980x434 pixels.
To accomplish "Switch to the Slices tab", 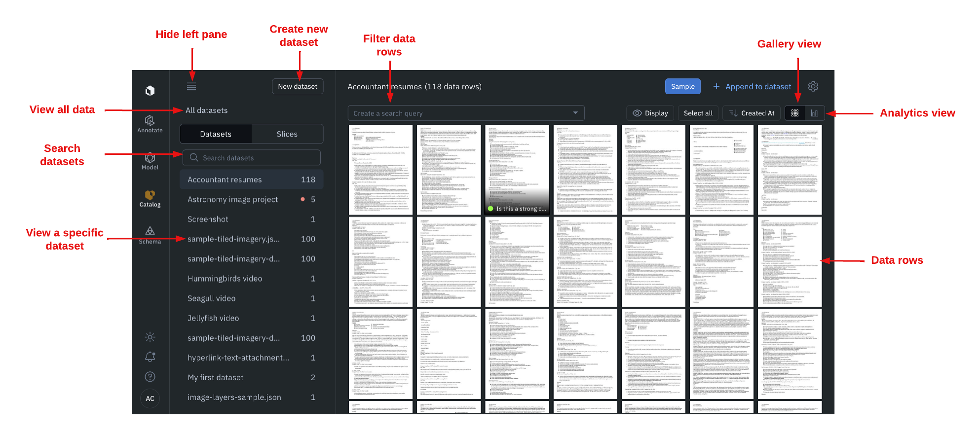I will tap(287, 134).
